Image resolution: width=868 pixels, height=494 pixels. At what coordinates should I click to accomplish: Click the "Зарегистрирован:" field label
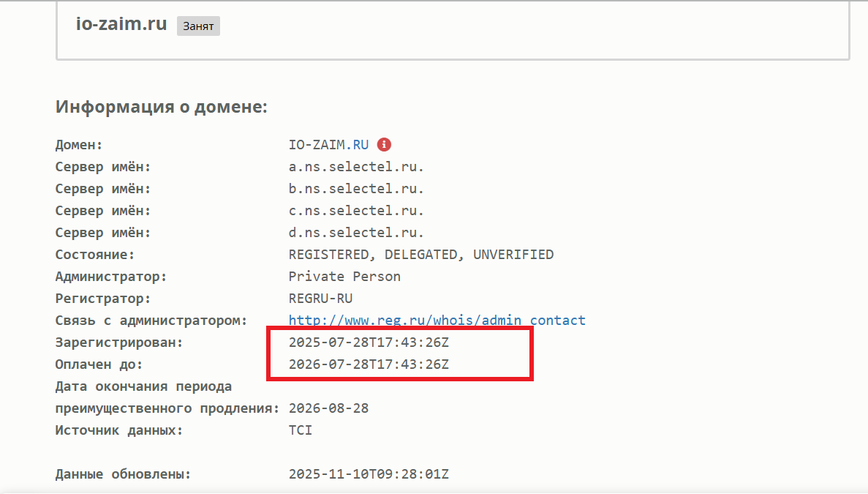tap(119, 343)
